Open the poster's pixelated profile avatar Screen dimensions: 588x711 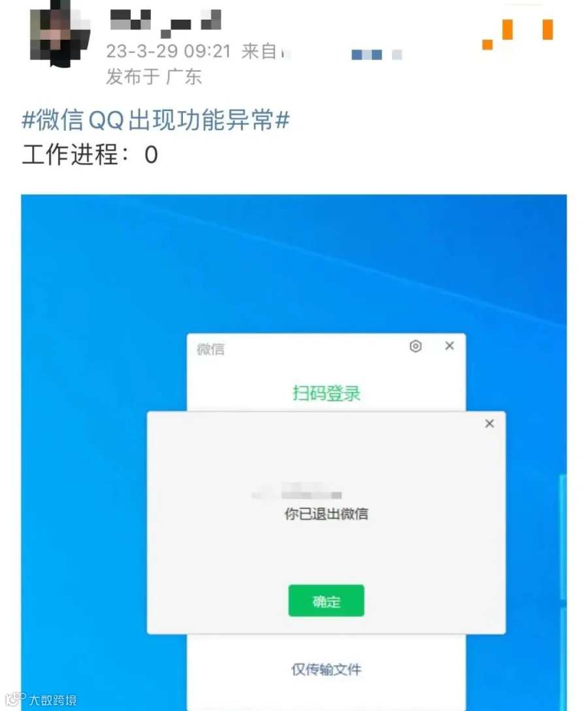(59, 34)
